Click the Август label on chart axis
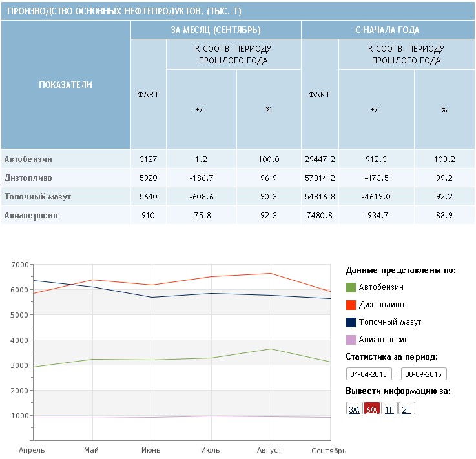Viewport: 476px width, 459px height. point(269,450)
